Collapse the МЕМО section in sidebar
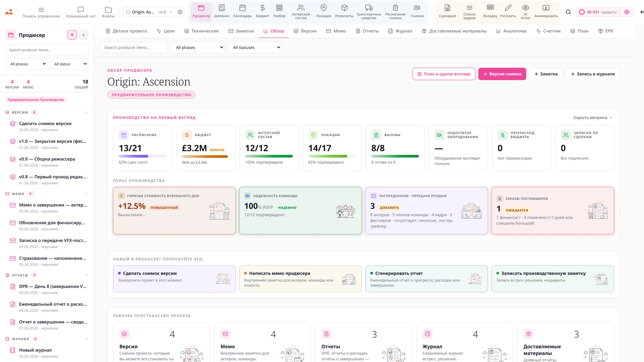Viewport: 644px width, 362px height. 87,194
